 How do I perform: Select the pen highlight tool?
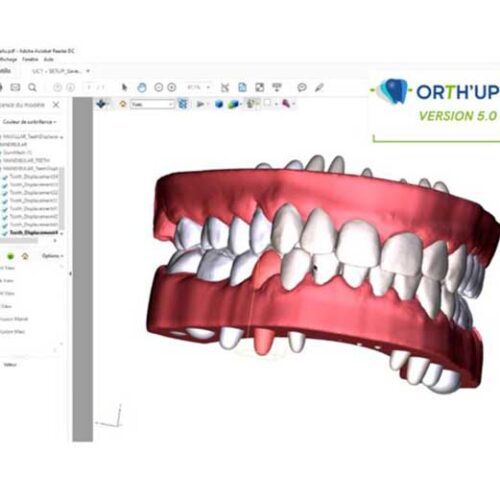click(319, 88)
